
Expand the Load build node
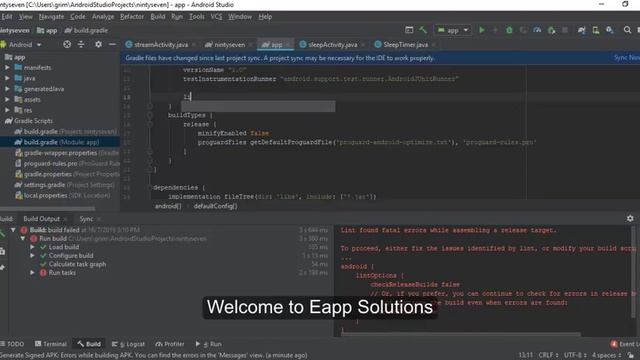pyautogui.click(x=32, y=247)
